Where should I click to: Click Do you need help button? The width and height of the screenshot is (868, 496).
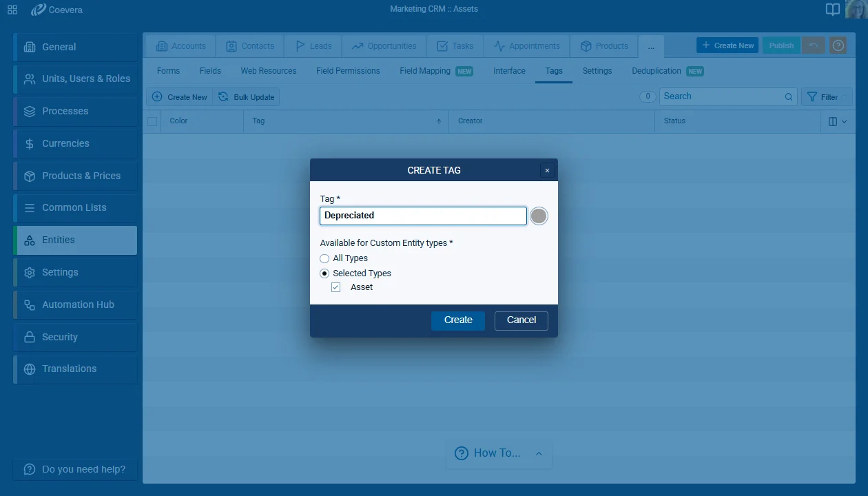74,469
